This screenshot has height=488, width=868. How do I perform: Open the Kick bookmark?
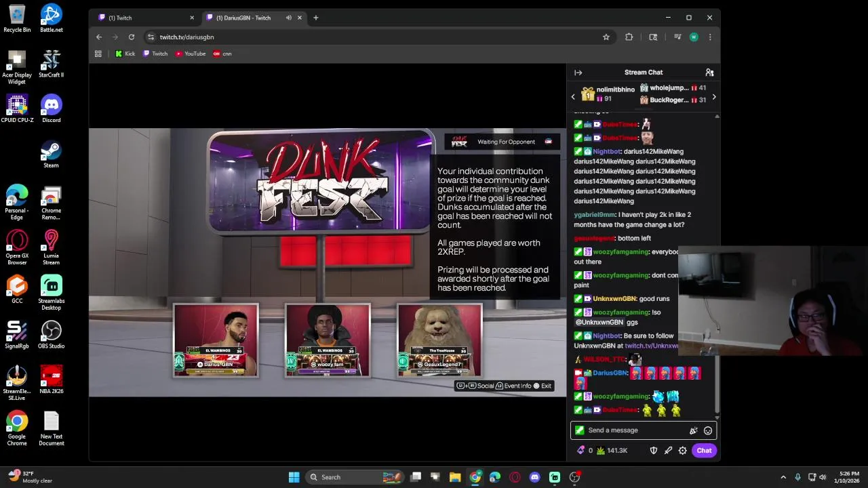pos(125,54)
